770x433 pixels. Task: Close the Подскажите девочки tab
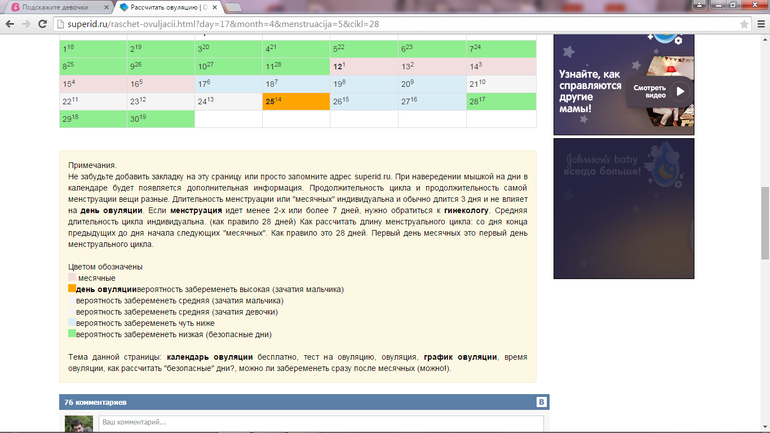pos(106,7)
